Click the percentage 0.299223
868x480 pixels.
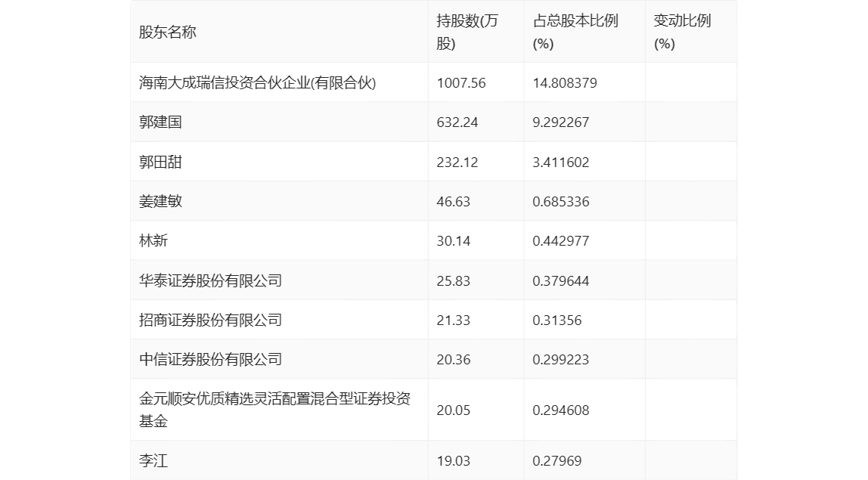(x=561, y=359)
